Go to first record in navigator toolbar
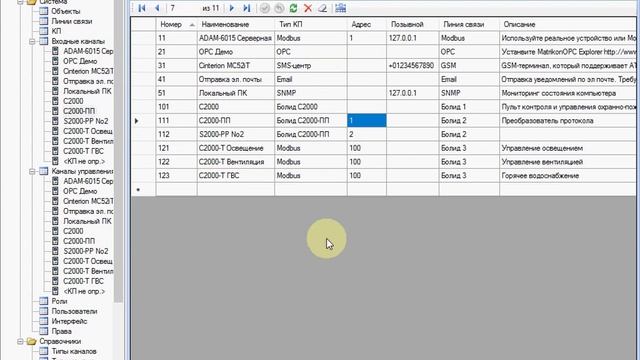640x360 pixels. [142, 8]
